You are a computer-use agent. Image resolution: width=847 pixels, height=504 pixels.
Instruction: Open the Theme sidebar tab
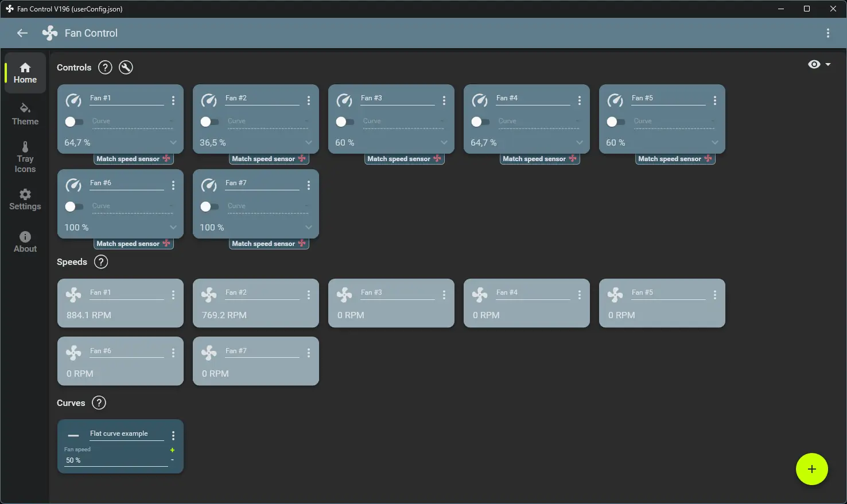click(25, 114)
